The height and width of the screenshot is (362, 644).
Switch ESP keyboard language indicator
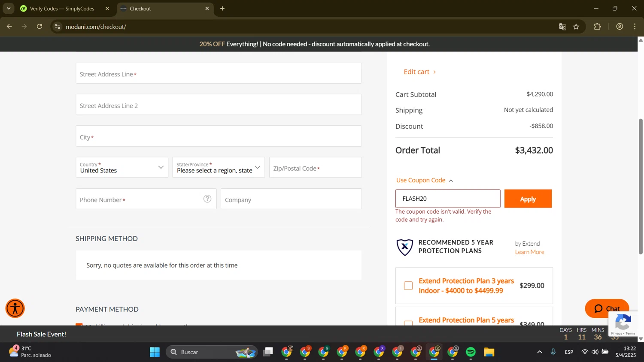tap(569, 352)
